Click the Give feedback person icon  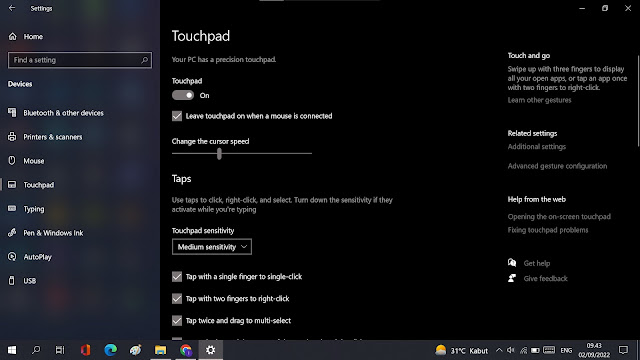coord(512,278)
